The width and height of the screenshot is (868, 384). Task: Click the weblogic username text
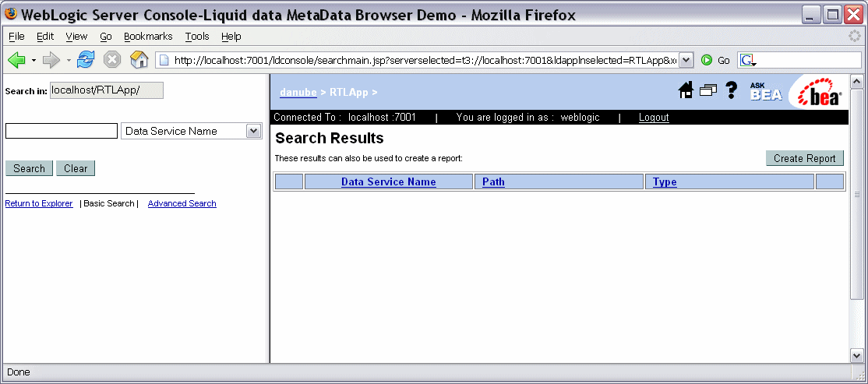click(x=580, y=118)
